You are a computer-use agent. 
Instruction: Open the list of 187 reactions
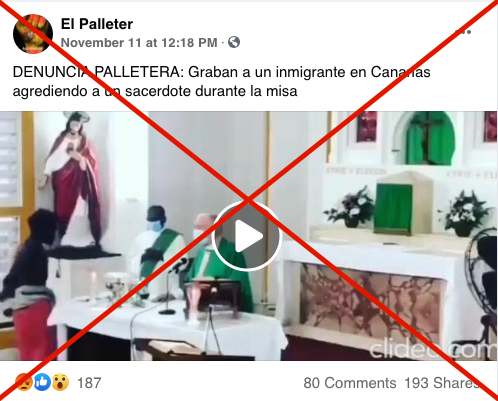(89, 383)
